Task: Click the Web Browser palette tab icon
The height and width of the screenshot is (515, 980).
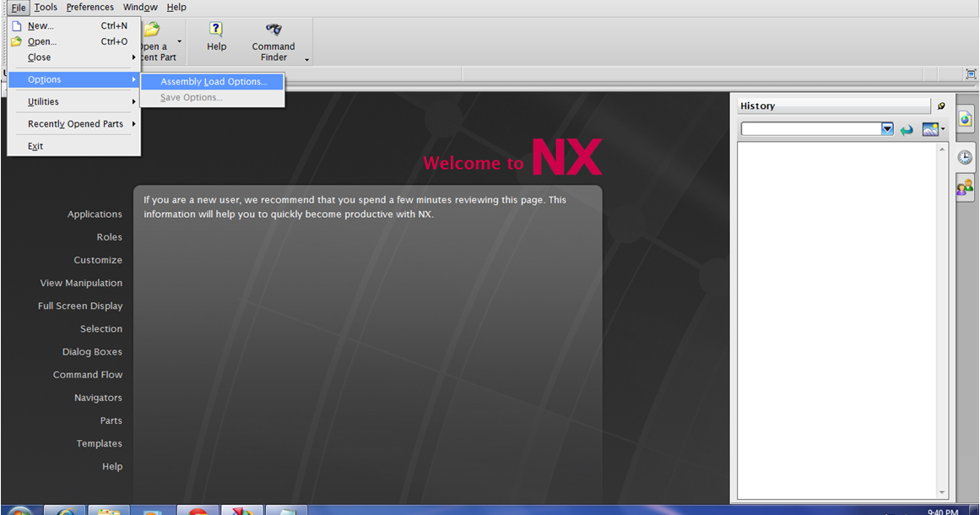Action: pyautogui.click(x=964, y=118)
